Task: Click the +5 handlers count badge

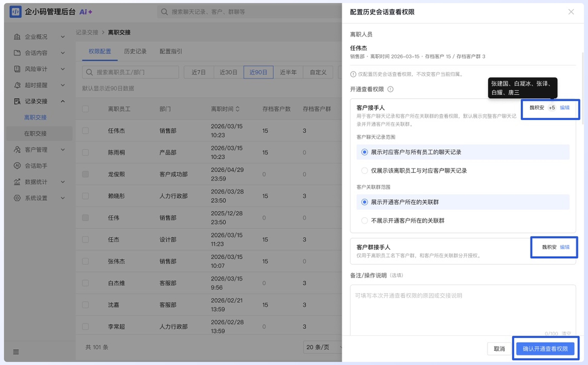Action: click(x=552, y=108)
